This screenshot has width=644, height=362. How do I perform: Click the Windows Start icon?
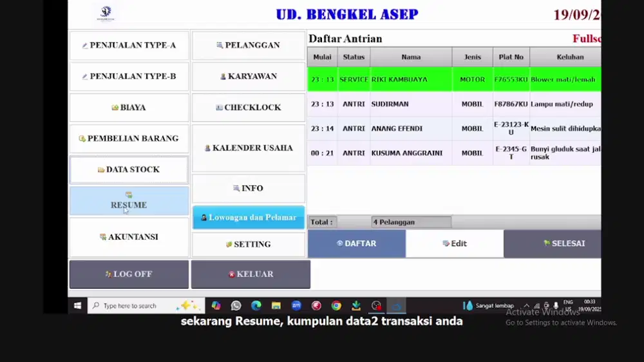[78, 306]
